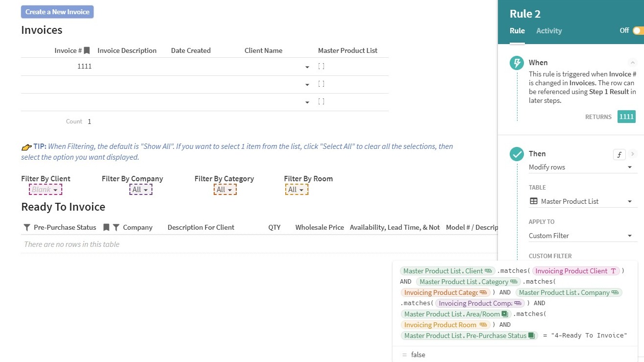Click the Invoices table title

(x=42, y=30)
